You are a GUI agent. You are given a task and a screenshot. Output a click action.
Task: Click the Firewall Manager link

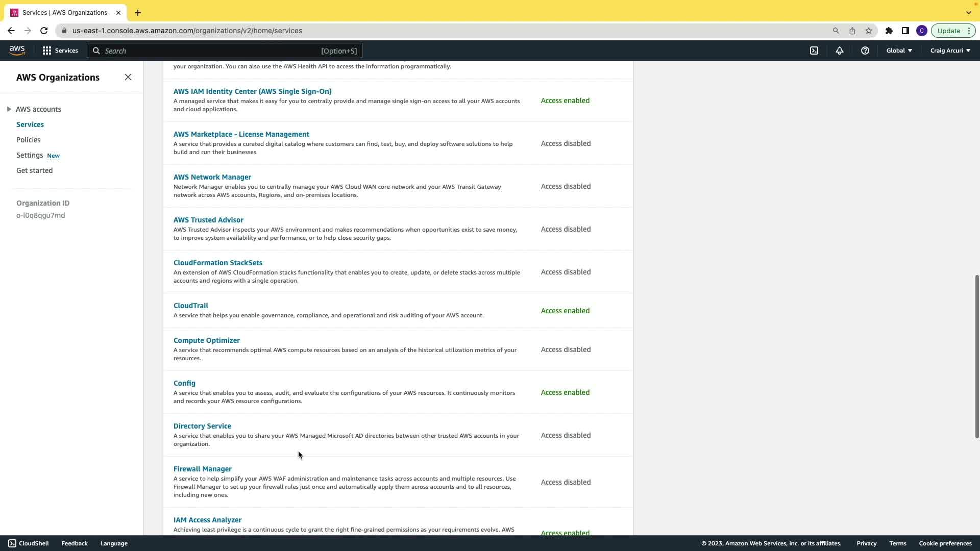click(202, 469)
